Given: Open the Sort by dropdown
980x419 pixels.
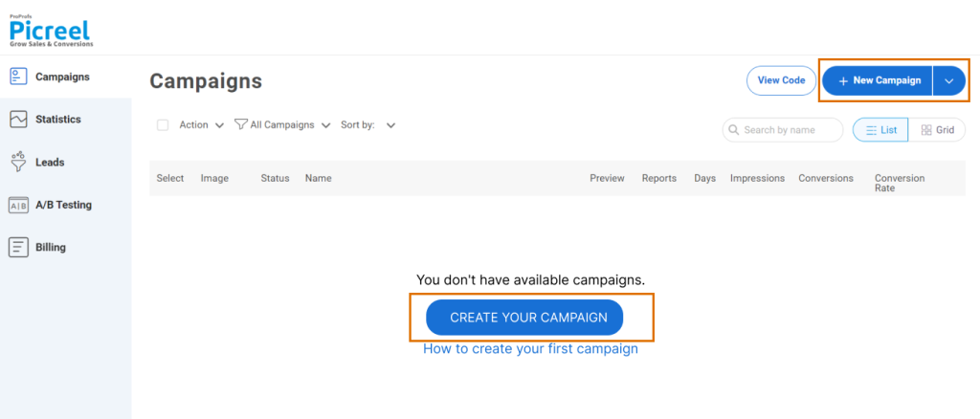Looking at the screenshot, I should tap(367, 125).
